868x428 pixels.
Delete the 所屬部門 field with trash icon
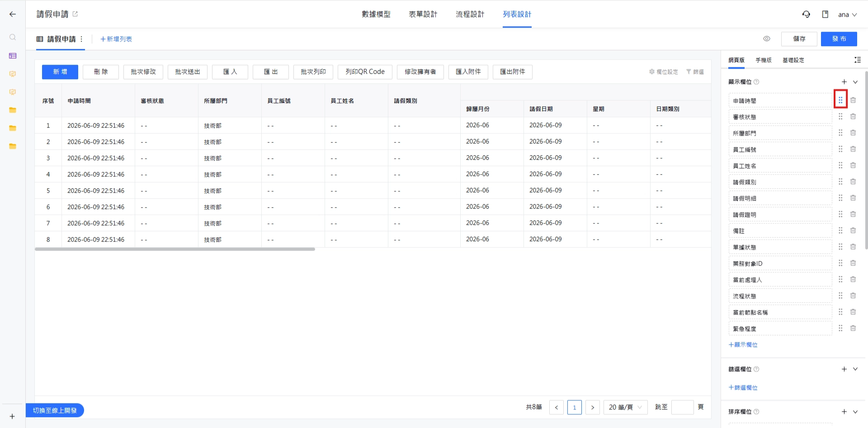(x=853, y=133)
